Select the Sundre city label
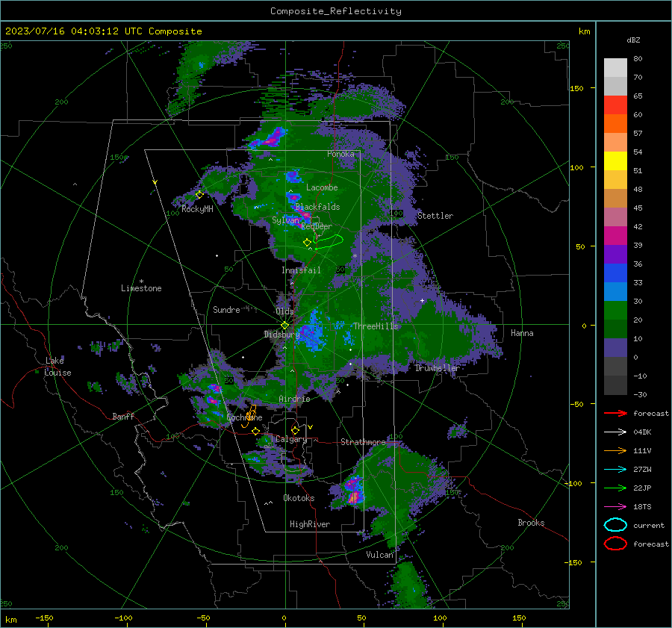Image resolution: width=672 pixels, height=628 pixels. tap(226, 309)
